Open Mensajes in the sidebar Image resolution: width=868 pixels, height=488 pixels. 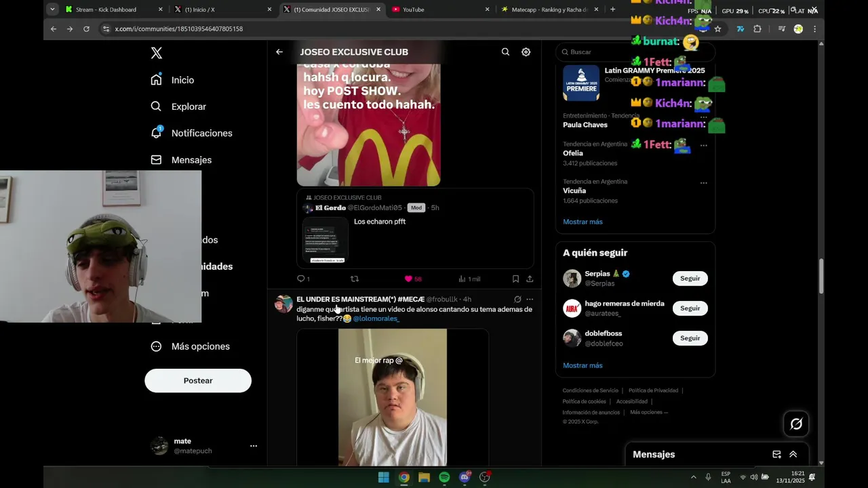pyautogui.click(x=182, y=160)
